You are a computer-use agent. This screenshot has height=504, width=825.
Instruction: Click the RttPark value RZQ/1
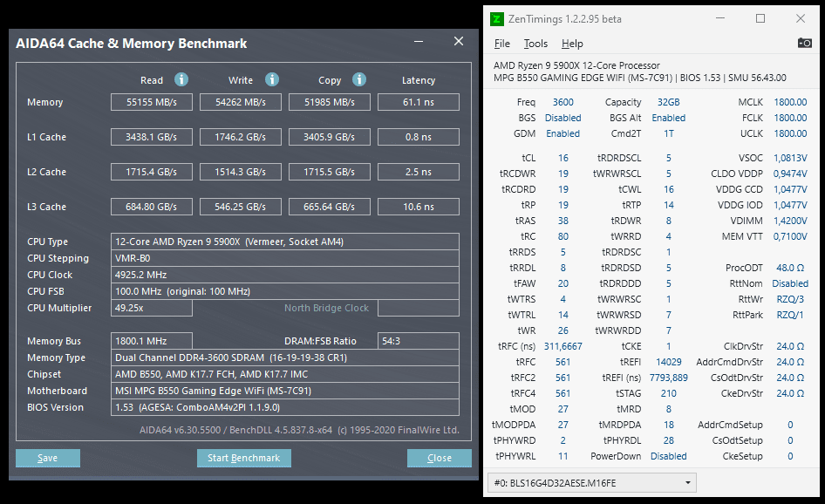click(790, 315)
